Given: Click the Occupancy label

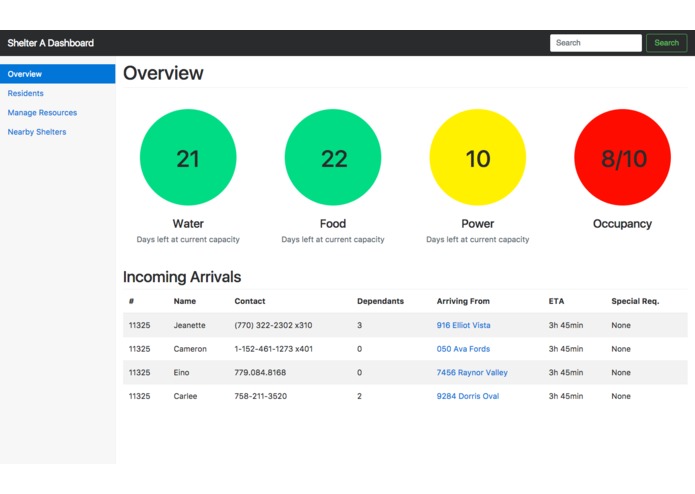Looking at the screenshot, I should (622, 224).
